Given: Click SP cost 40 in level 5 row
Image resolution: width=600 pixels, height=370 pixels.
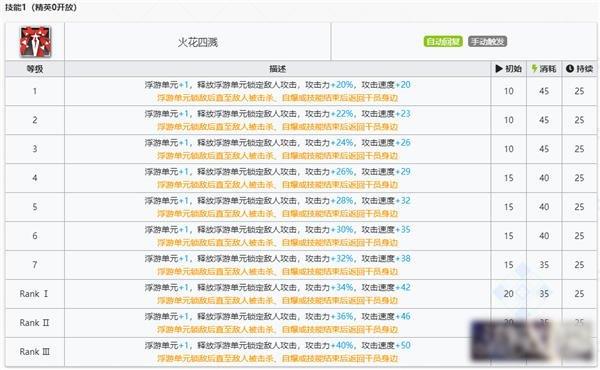Looking at the screenshot, I should [544, 207].
